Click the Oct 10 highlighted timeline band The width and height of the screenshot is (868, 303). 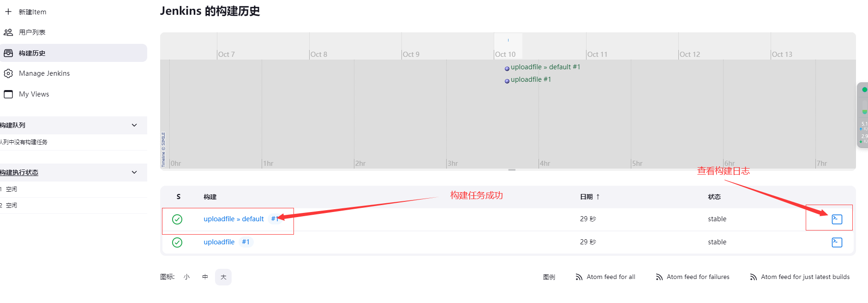[x=508, y=46]
